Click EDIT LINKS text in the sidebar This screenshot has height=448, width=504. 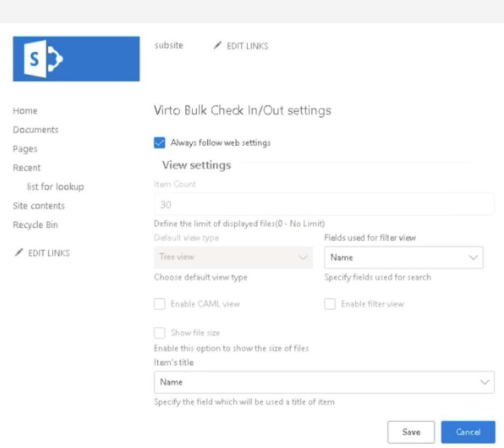point(49,253)
